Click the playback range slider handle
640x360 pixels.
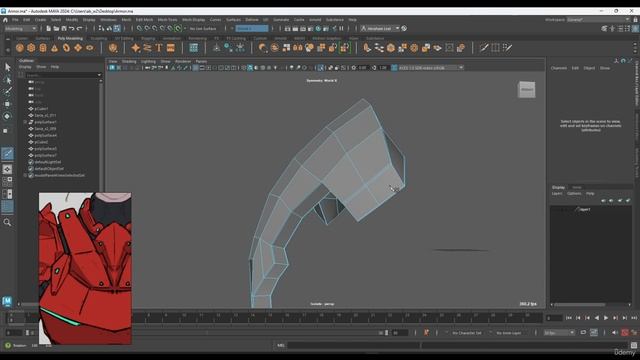(386, 333)
